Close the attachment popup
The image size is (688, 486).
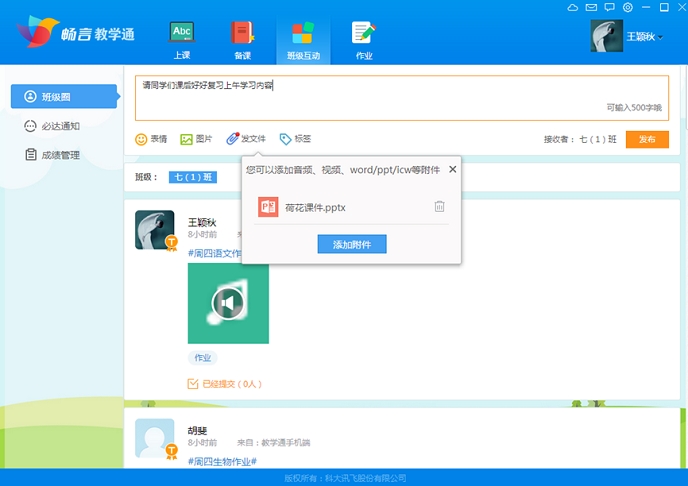click(452, 170)
